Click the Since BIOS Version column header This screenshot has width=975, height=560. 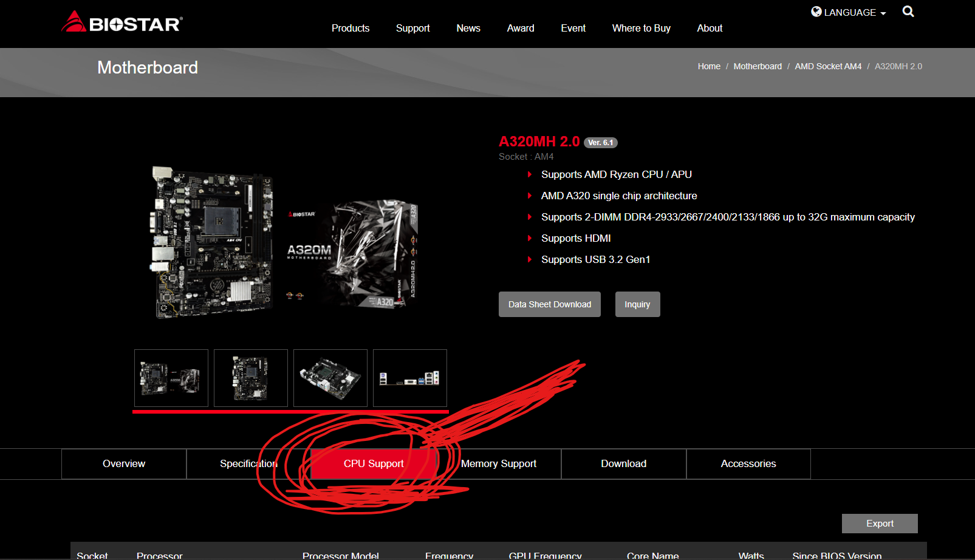click(x=837, y=555)
